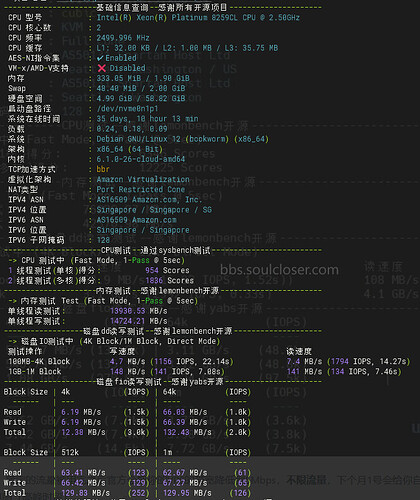Click the fio 64k Write value '66.39 MB/s'
The width and height of the screenshot is (420, 500).
(185, 422)
